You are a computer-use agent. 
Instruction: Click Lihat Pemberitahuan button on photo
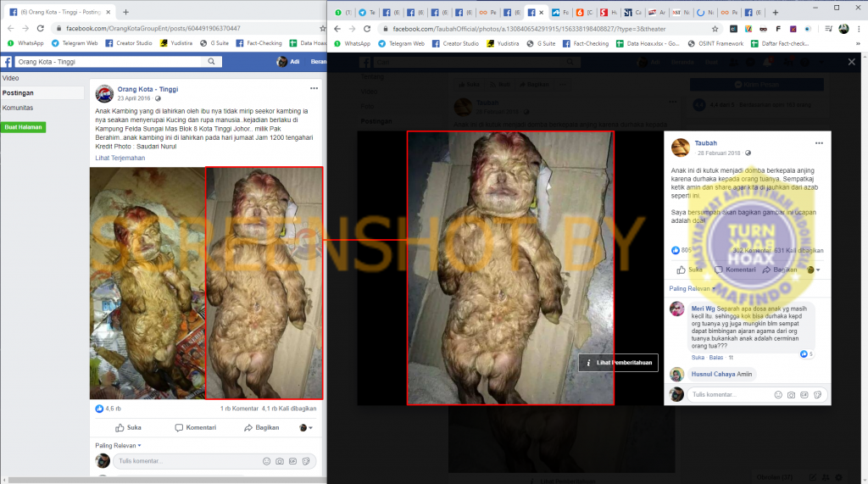(618, 363)
